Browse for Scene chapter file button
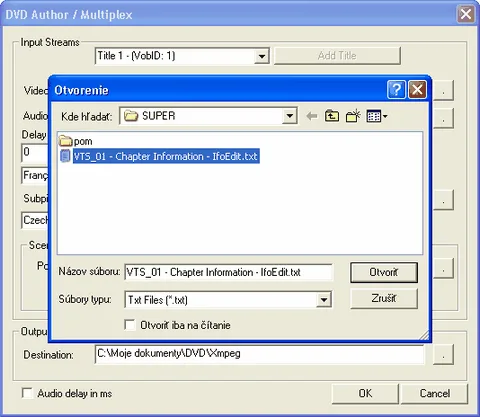This screenshot has width=480, height=417. click(443, 268)
